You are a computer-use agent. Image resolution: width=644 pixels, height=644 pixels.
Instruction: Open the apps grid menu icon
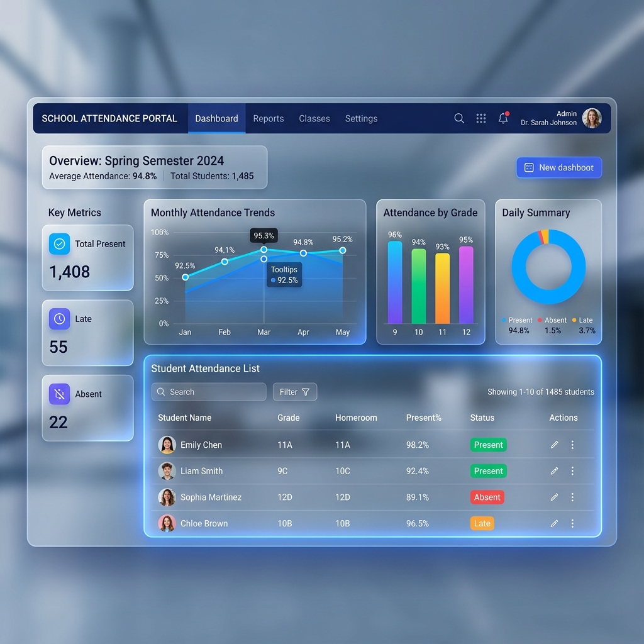tap(481, 118)
